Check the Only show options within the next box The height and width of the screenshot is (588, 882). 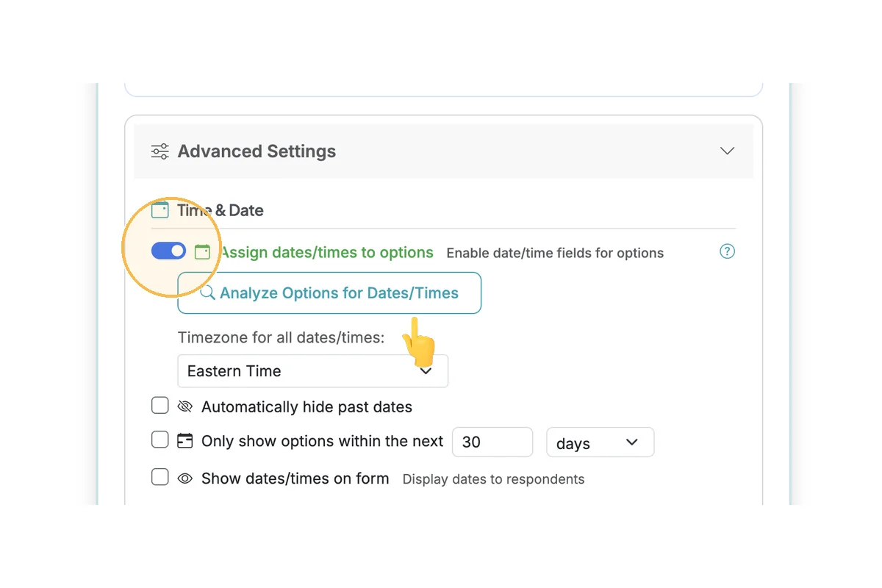click(x=160, y=440)
